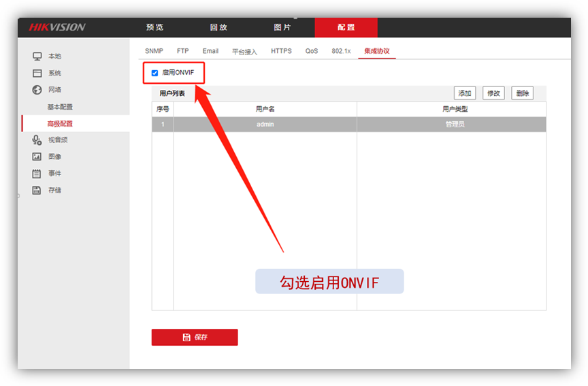Click the local (本地) monitor icon
Screen dimensions: 588x386
point(37,57)
